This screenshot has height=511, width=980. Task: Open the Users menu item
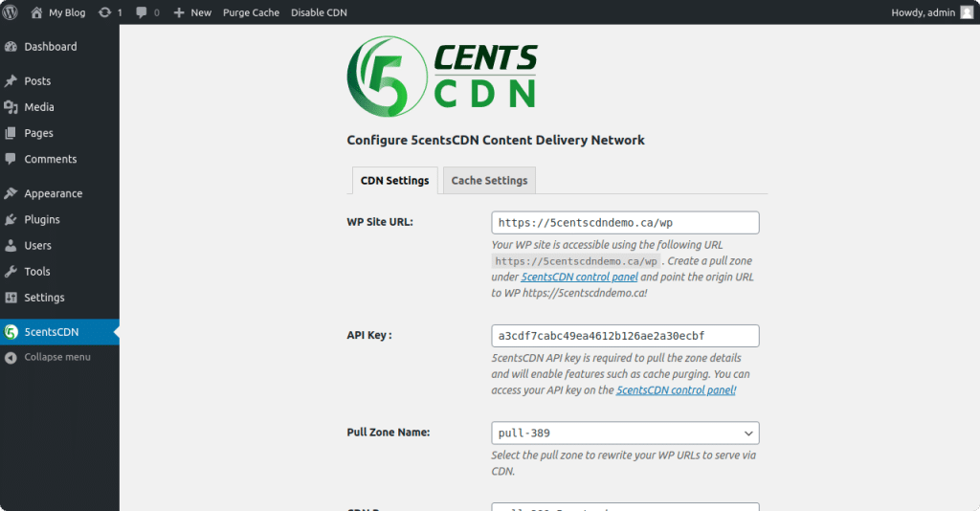tap(59, 246)
